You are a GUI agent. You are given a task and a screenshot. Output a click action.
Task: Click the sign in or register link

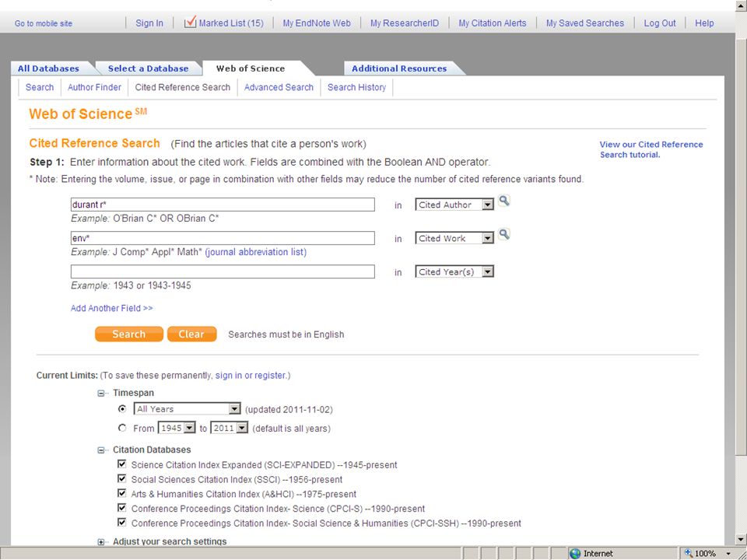[251, 375]
